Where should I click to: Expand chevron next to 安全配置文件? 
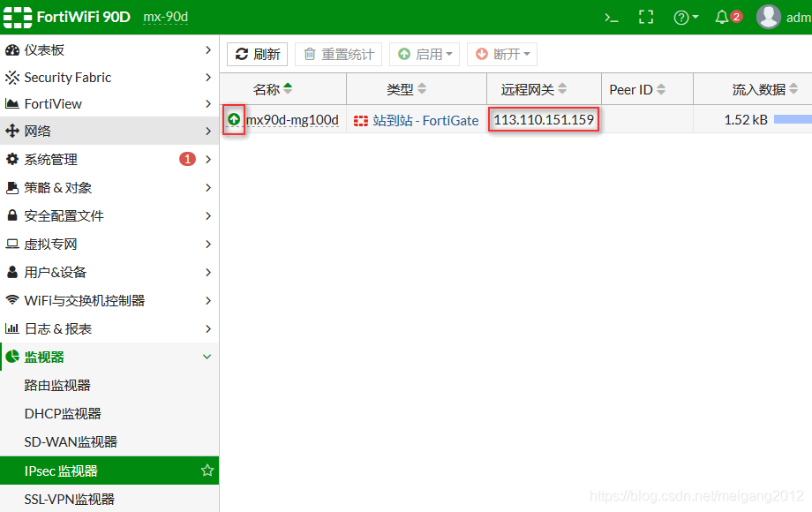207,215
